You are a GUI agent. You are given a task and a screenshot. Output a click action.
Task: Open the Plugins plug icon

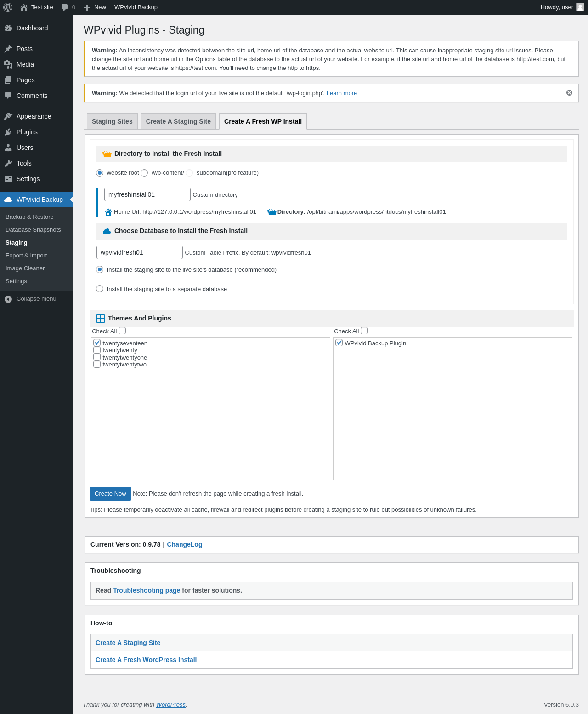8,132
